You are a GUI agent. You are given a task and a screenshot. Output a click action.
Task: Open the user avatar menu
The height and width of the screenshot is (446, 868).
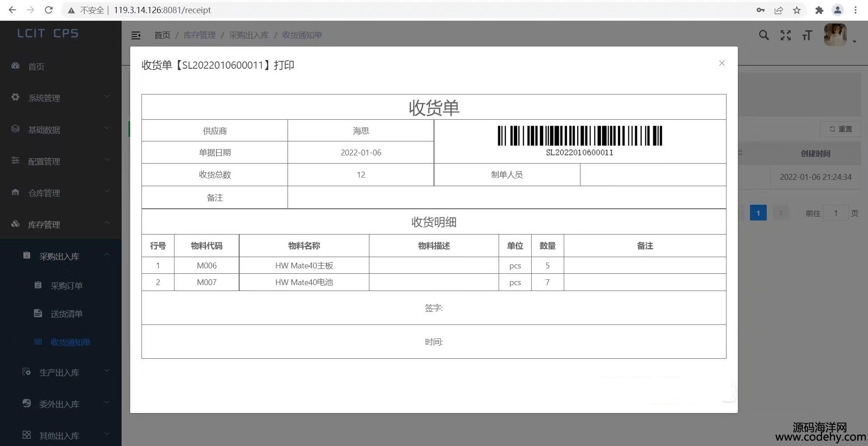[x=835, y=35]
